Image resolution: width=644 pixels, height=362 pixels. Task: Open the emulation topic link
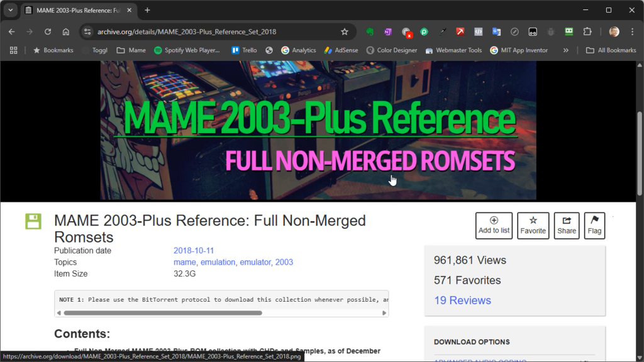coord(218,262)
